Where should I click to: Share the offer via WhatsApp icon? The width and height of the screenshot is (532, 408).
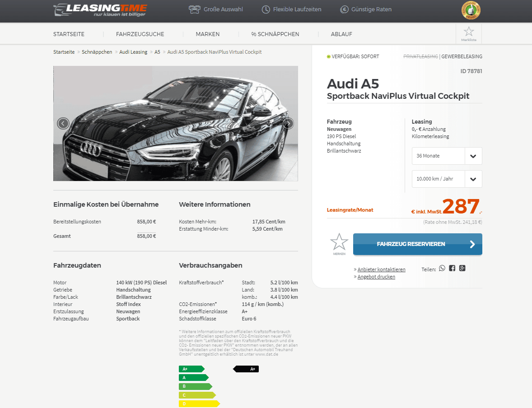[x=442, y=268]
